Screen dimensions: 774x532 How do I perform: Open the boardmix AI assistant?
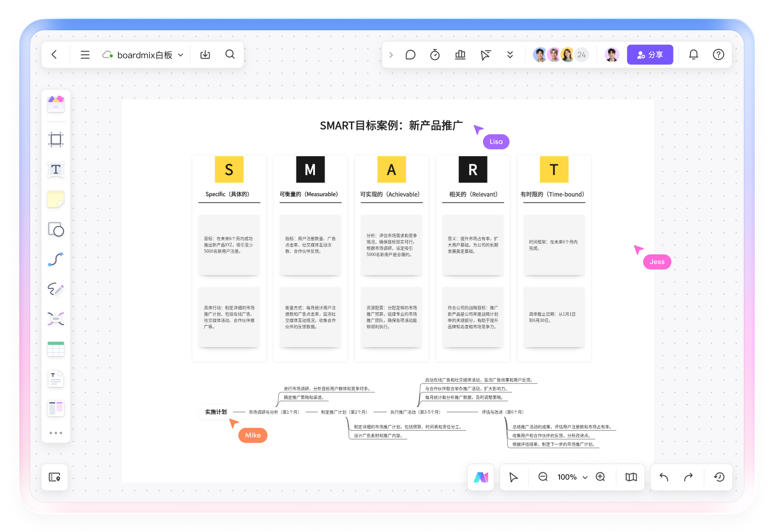coord(481,477)
